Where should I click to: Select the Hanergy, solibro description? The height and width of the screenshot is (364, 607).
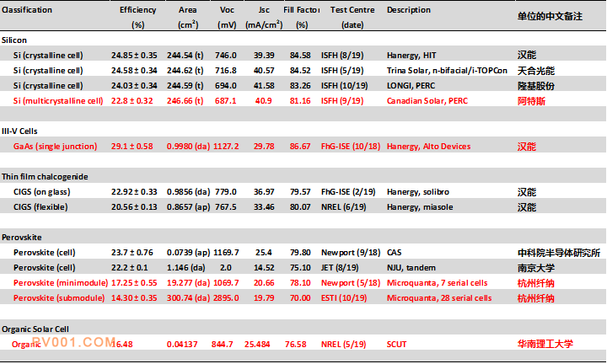(418, 192)
